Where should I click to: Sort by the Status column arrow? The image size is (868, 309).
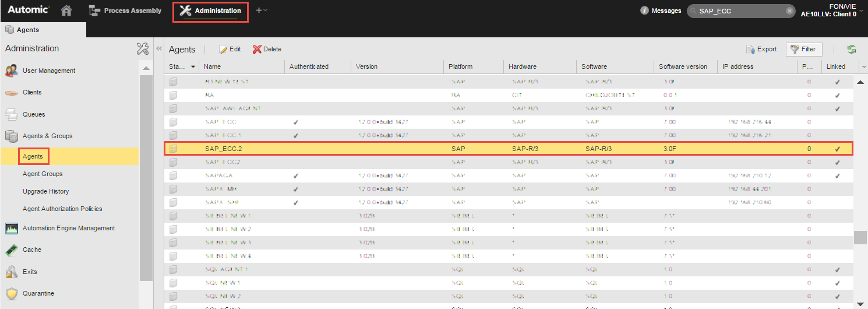click(193, 66)
